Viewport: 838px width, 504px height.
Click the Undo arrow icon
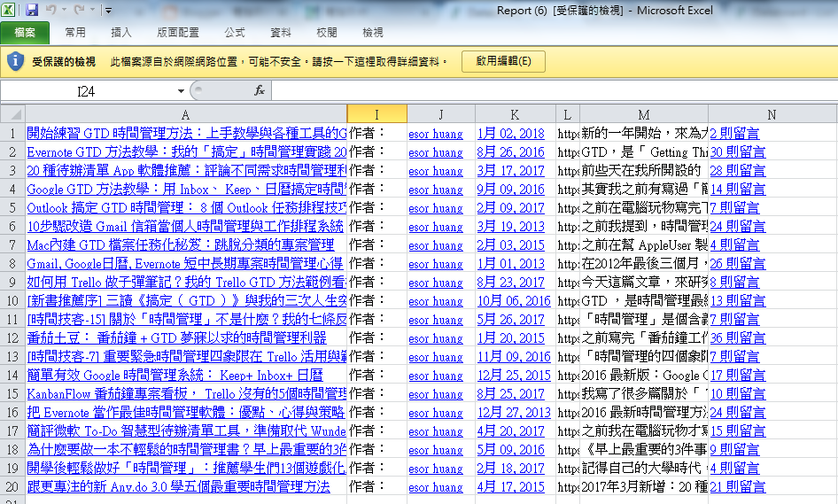click(x=51, y=9)
